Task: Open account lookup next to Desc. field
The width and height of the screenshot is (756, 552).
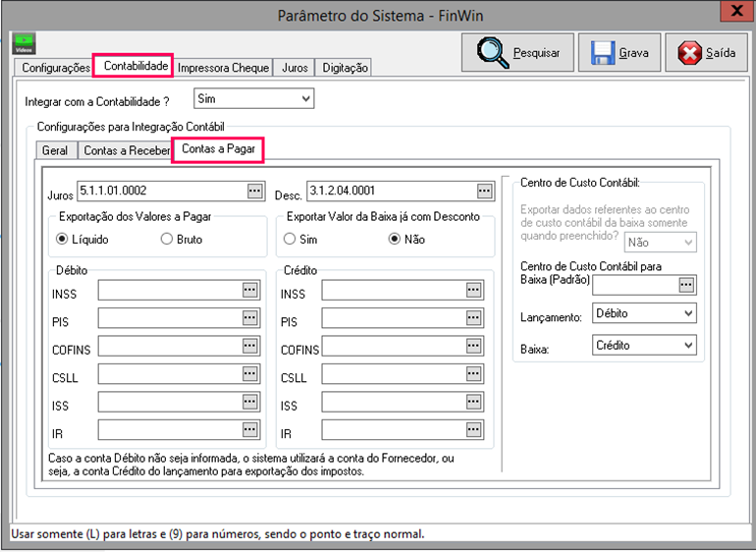Action: tap(484, 191)
